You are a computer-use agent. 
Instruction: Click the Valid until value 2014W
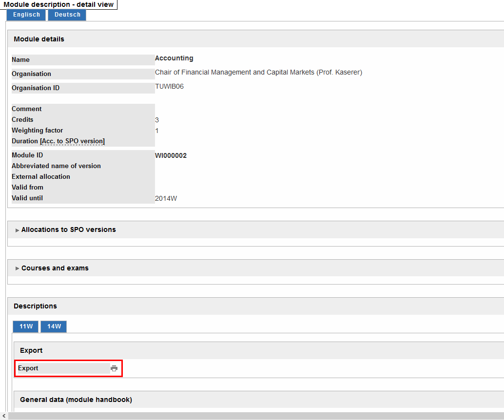pyautogui.click(x=166, y=199)
